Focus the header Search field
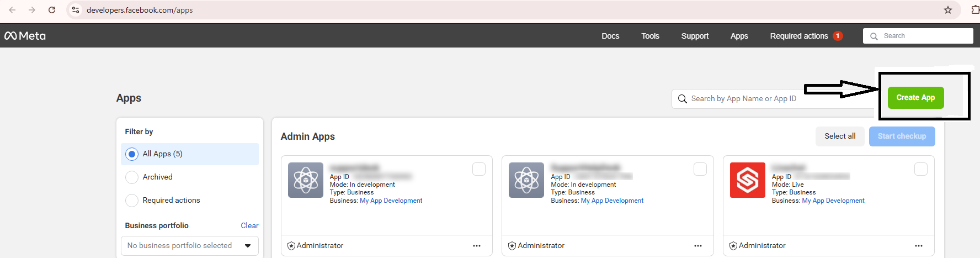Screen dimensions: 980x258 click(918, 36)
